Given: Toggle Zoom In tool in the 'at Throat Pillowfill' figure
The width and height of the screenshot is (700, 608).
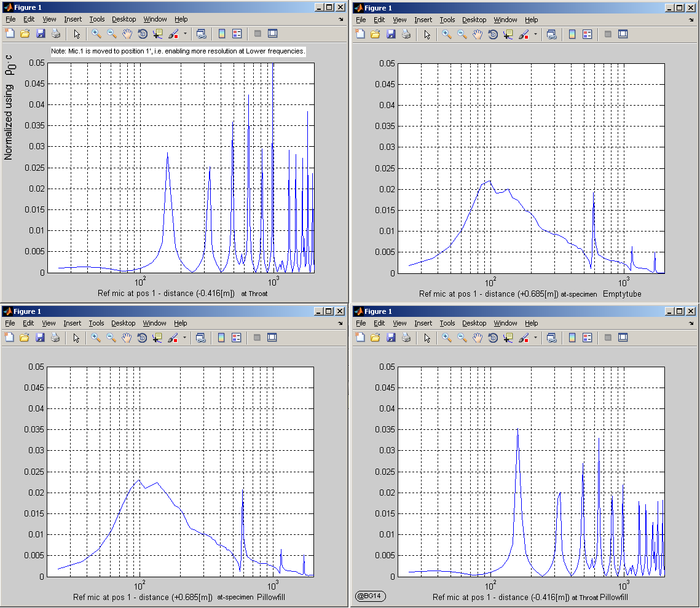Looking at the screenshot, I should coord(446,338).
